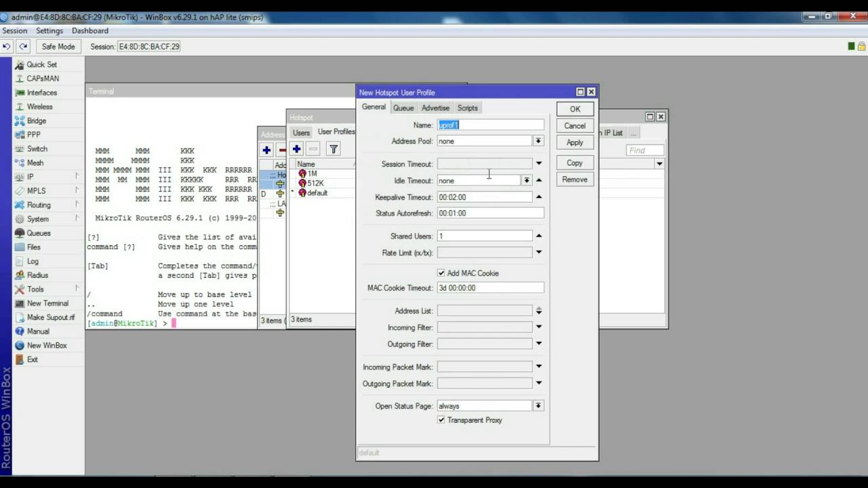Click Make Supout.rif in the sidebar
868x488 pixels.
(50, 317)
